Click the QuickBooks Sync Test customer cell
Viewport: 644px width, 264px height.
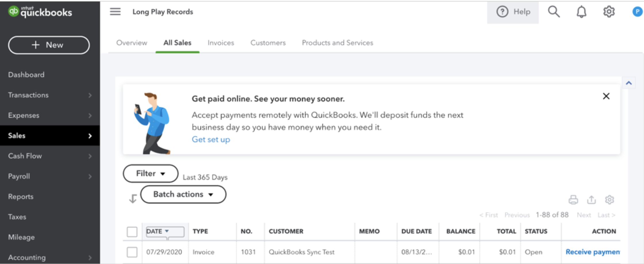(301, 252)
